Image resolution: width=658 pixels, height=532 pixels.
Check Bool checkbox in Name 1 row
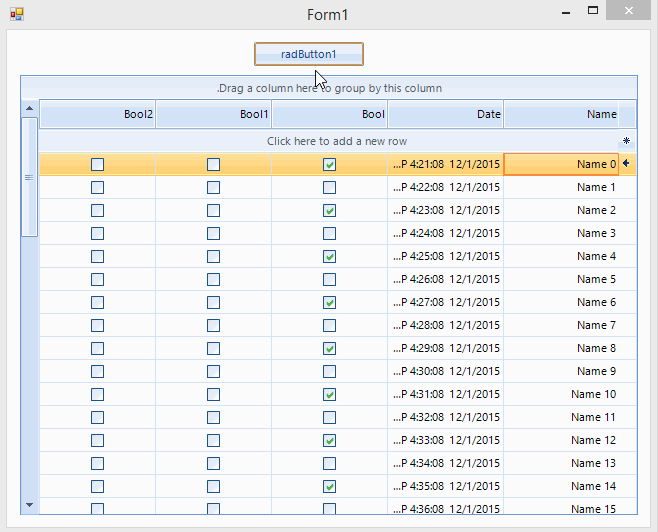(x=329, y=188)
